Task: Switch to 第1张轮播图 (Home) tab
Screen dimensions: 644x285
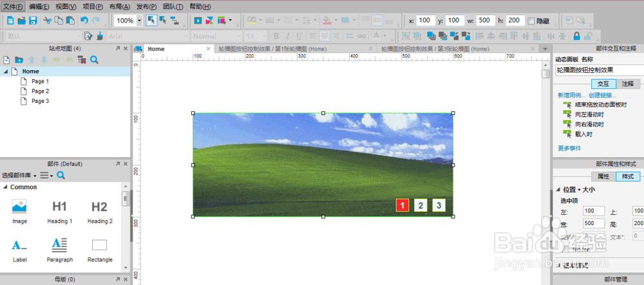Action: [272, 49]
